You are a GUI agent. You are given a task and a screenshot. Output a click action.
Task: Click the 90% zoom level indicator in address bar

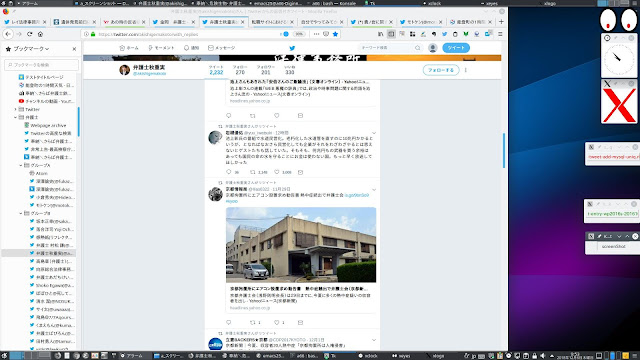[299, 34]
